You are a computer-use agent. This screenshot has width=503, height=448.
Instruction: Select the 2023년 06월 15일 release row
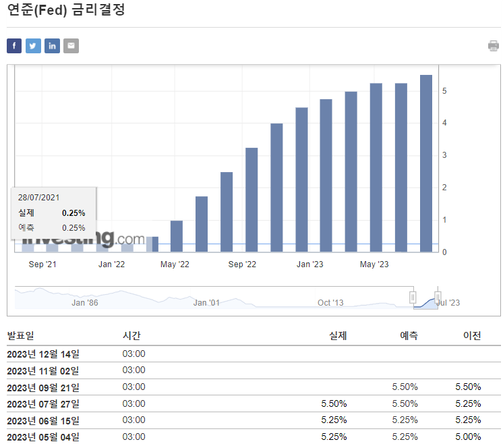254,420
